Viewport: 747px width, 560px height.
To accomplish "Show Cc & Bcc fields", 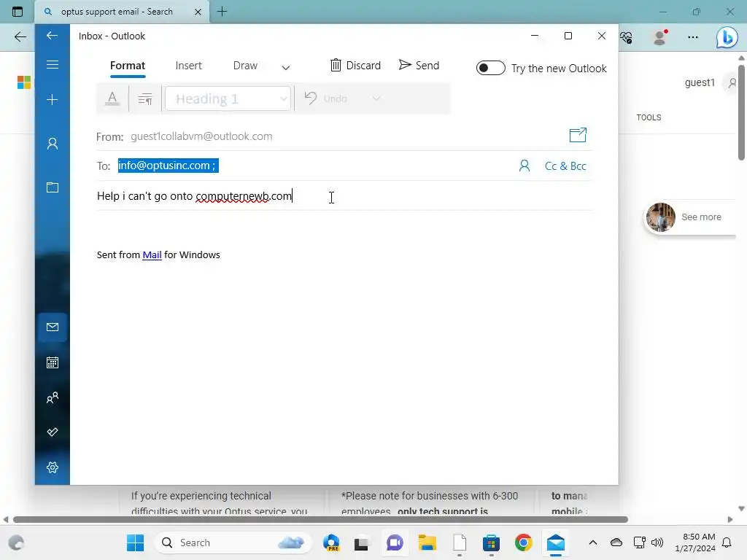I will tap(565, 166).
